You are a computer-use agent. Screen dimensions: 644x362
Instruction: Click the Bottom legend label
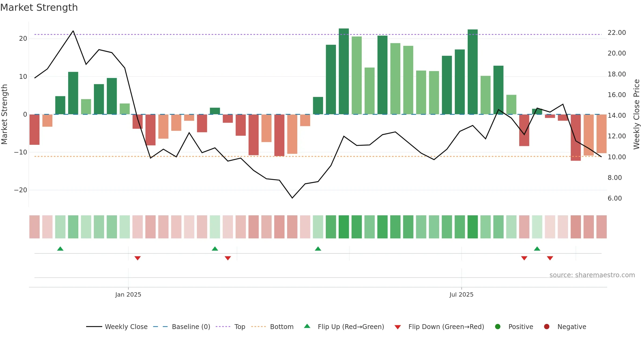pyautogui.click(x=282, y=327)
